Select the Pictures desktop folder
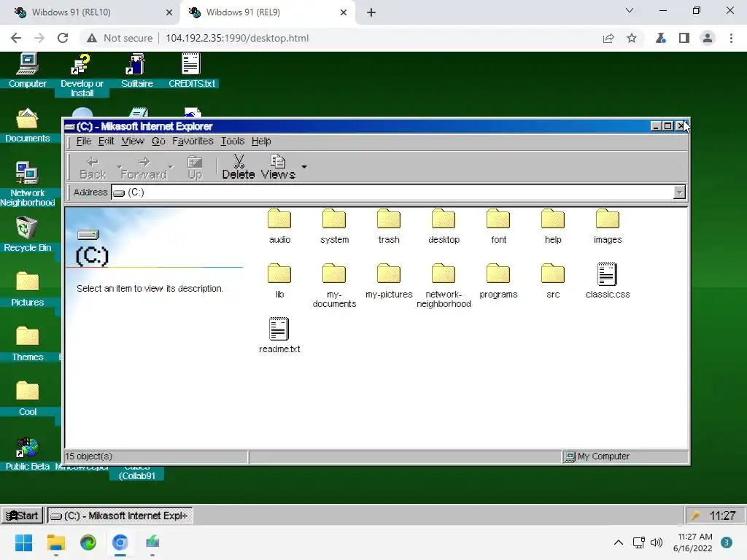 [x=27, y=289]
